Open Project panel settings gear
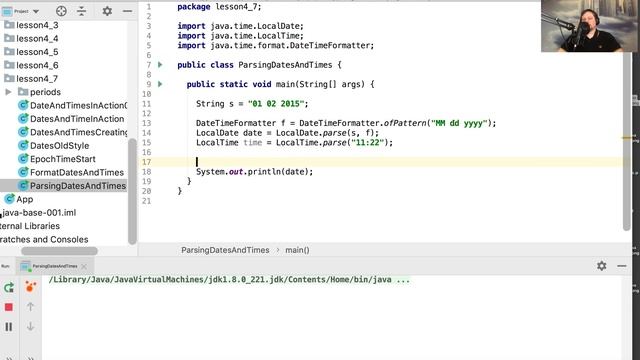 tap(107, 11)
